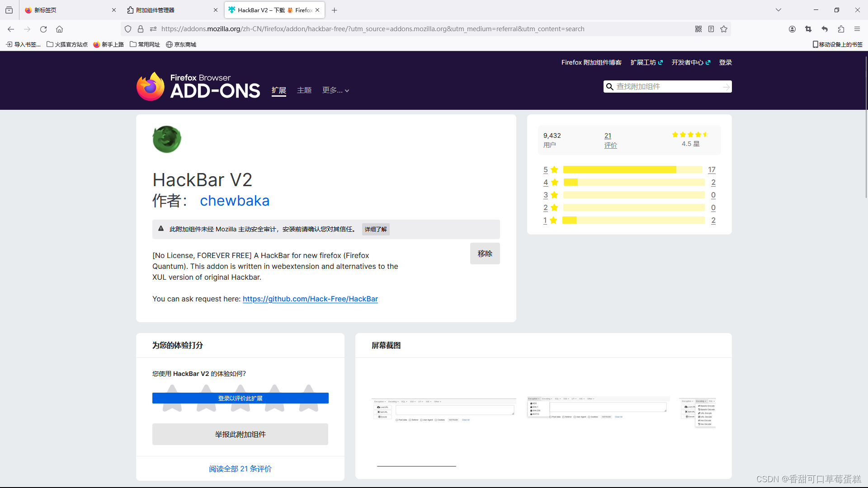Open the chewbaka author profile link
The width and height of the screenshot is (868, 488).
click(235, 201)
